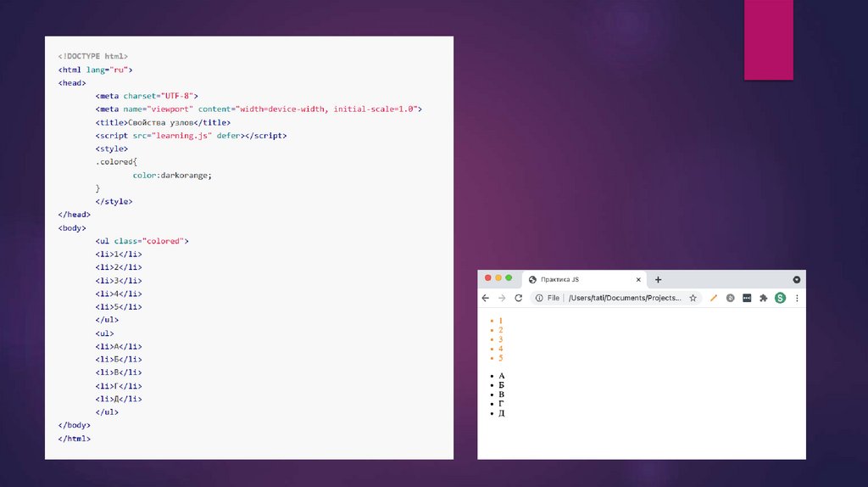Click the ul class="colored" code line
This screenshot has width=868, height=487.
pyautogui.click(x=142, y=241)
